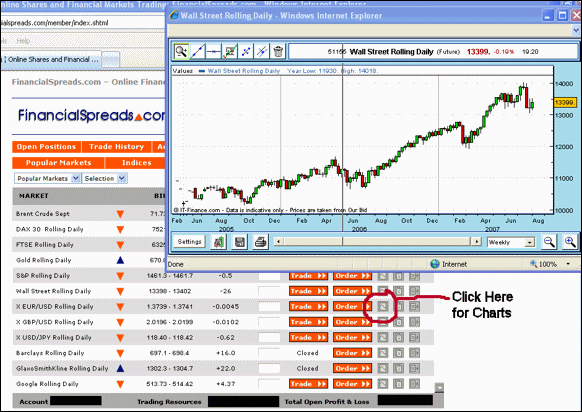Click Order button for Wall Street Rolling Daily
Screen dimensions: 582x412
[x=352, y=291]
